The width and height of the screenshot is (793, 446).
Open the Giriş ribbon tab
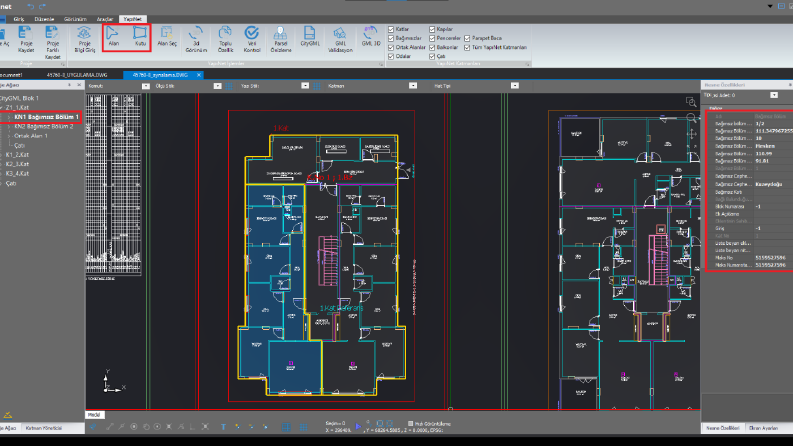[x=19, y=19]
